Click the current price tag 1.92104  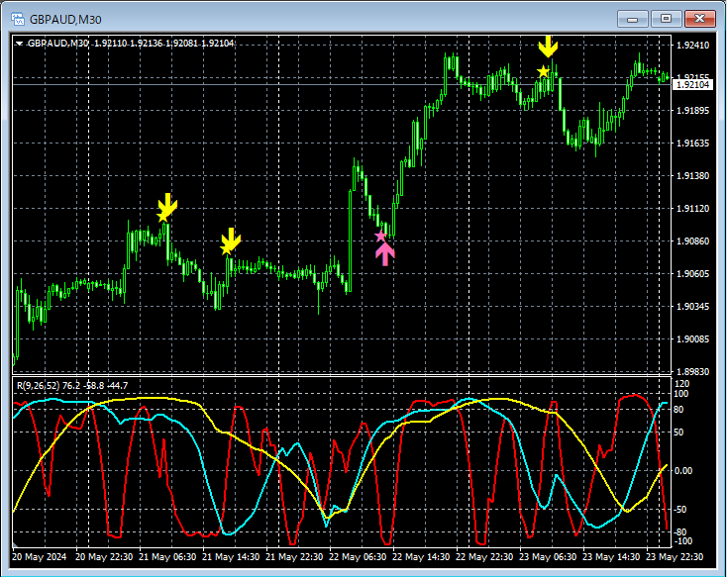coord(691,85)
